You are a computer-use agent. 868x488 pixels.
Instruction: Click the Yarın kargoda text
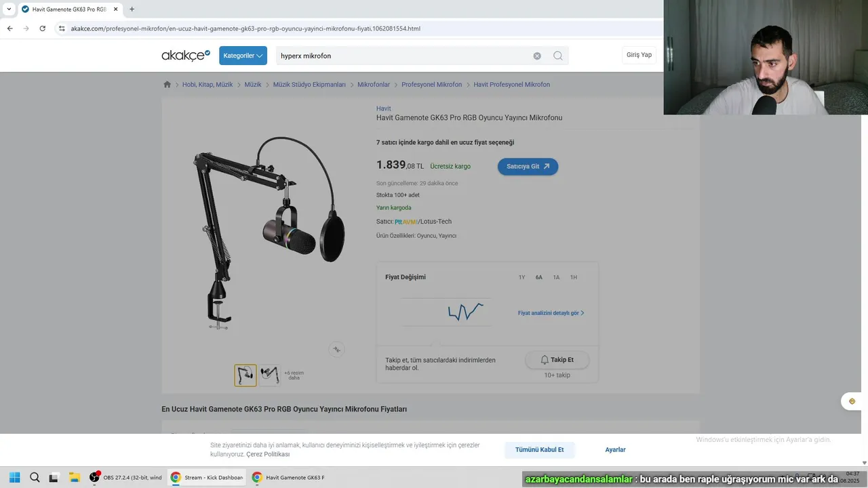point(394,208)
